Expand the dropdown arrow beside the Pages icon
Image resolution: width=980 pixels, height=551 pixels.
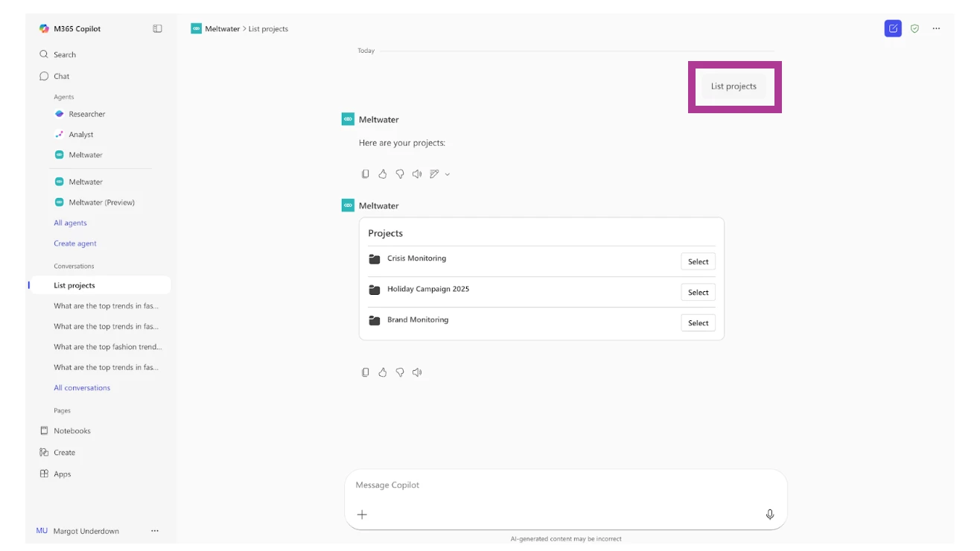[447, 174]
